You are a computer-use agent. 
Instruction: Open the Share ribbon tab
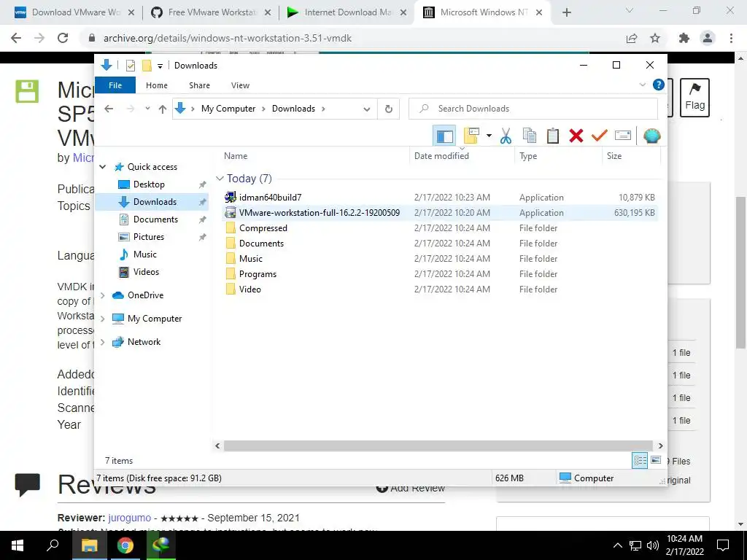click(x=199, y=85)
